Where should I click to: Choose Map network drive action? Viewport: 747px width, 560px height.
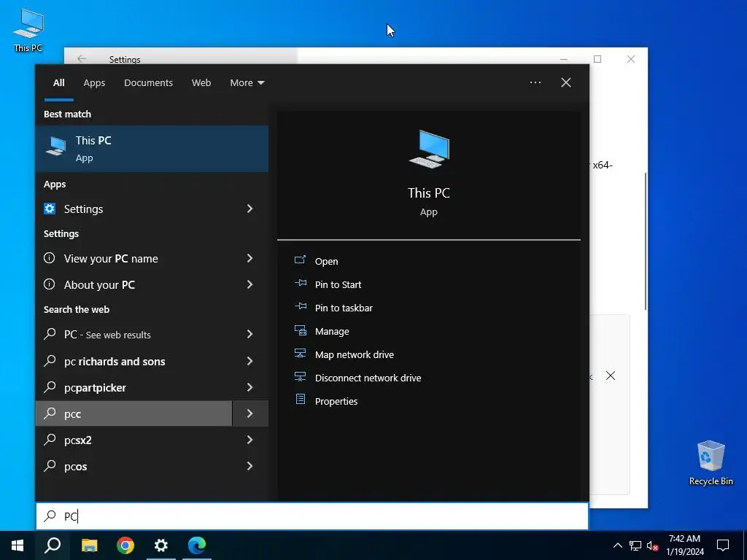point(354,354)
